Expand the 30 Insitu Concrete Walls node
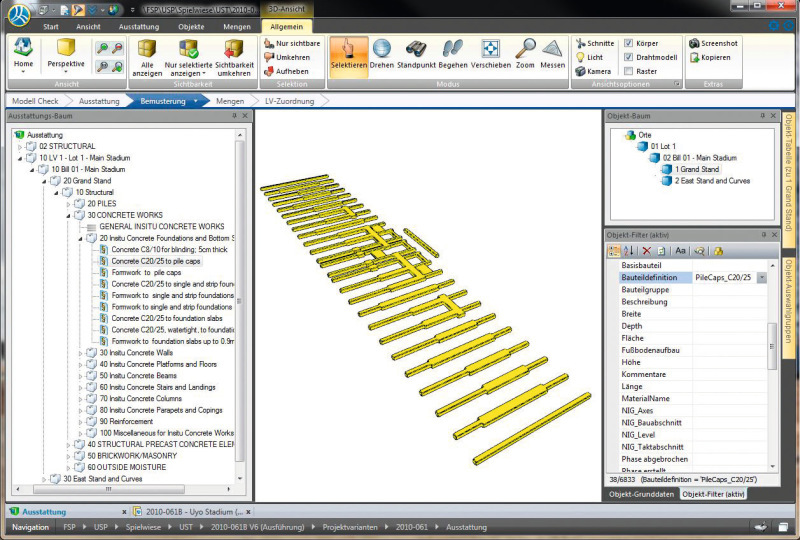 (82, 353)
